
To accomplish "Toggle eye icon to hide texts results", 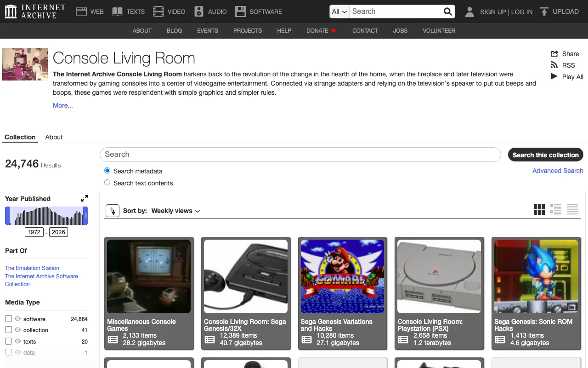I will coord(18,341).
